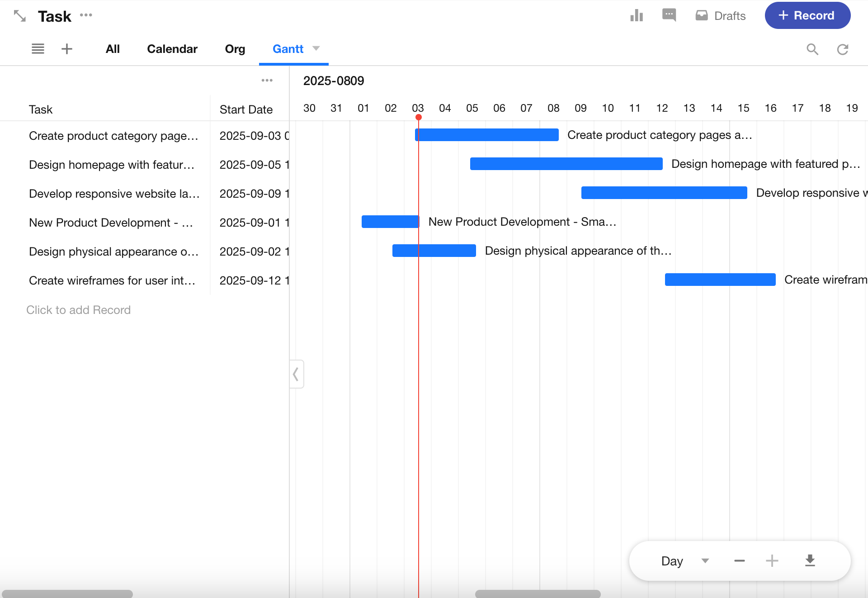Add a new view with plus icon

[67, 49]
